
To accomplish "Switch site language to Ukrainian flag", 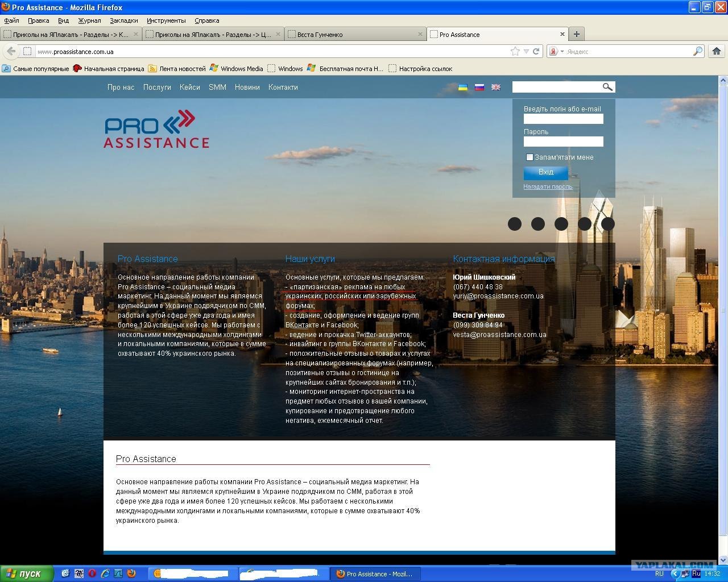I will (463, 87).
